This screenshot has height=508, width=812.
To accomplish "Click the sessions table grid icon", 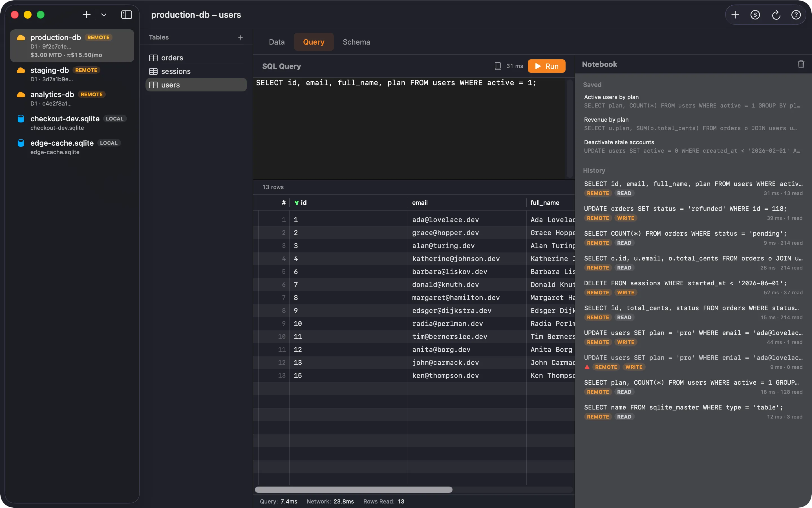I will (153, 71).
